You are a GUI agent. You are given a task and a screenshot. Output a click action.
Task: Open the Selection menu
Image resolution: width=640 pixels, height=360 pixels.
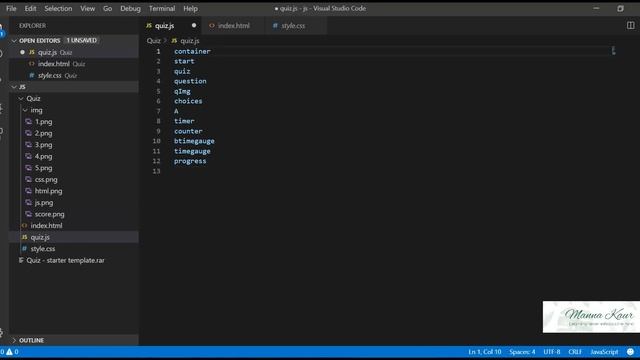tap(58, 8)
